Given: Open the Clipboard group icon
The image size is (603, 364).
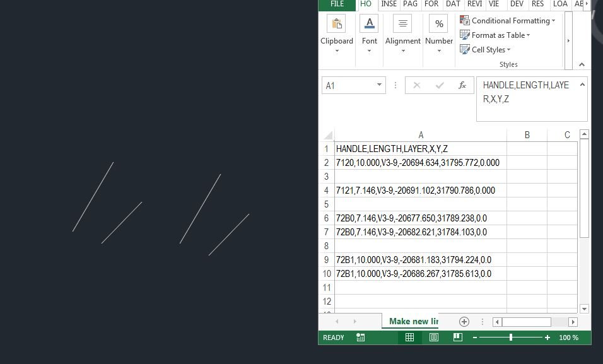Looking at the screenshot, I should tap(336, 23).
